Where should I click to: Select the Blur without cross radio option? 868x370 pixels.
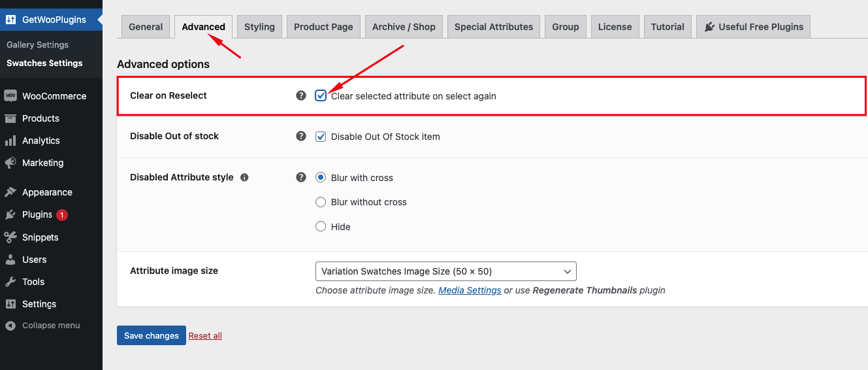pos(321,202)
